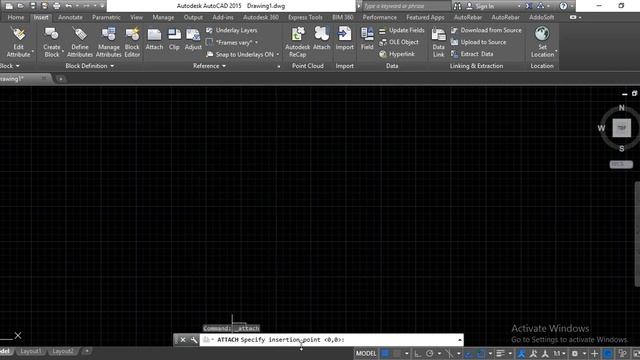Click Attach in the Reference panel
Viewport: 640px width, 360px height.
[x=154, y=39]
